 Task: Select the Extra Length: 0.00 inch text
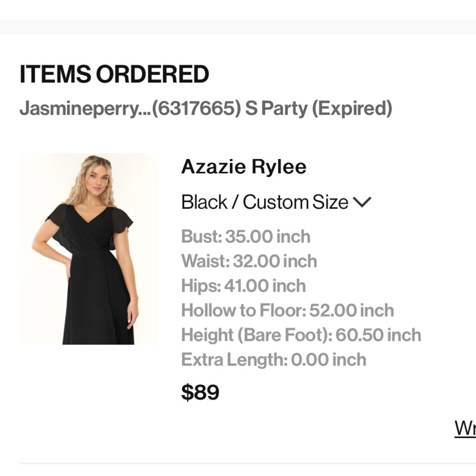[274, 359]
